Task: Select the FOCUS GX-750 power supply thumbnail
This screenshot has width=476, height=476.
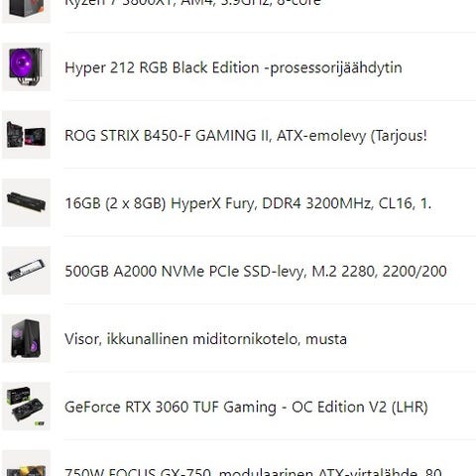Action: click(26, 463)
